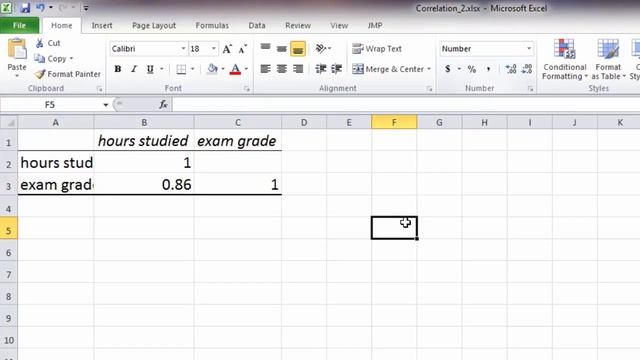
Task: Click the Excel application icon in title bar
Action: point(6,7)
